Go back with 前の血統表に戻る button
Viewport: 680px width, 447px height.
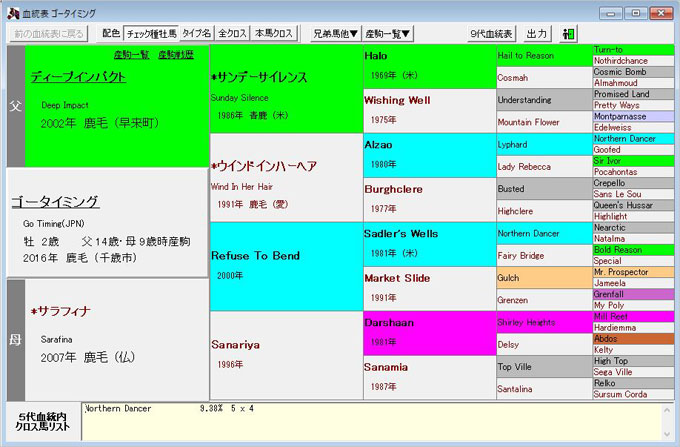pyautogui.click(x=49, y=34)
